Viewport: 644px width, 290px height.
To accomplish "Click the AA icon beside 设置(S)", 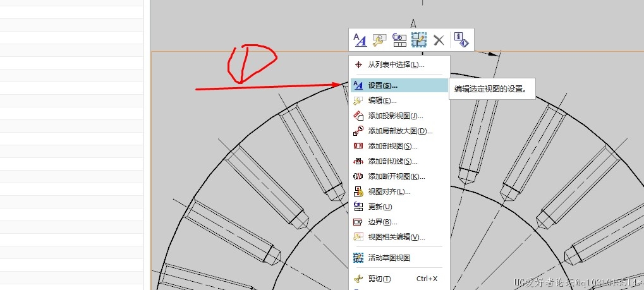I will pos(358,85).
